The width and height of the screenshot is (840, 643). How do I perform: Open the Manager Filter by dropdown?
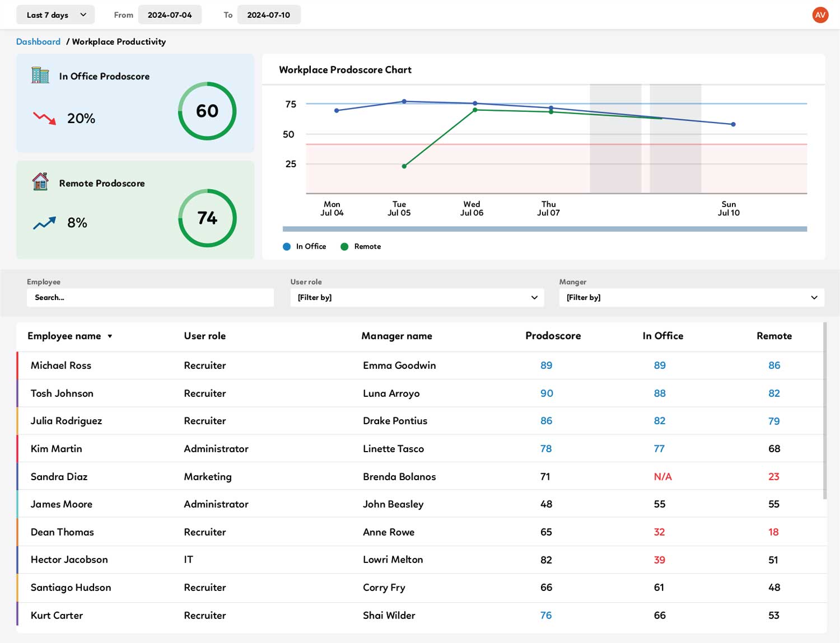tap(692, 297)
